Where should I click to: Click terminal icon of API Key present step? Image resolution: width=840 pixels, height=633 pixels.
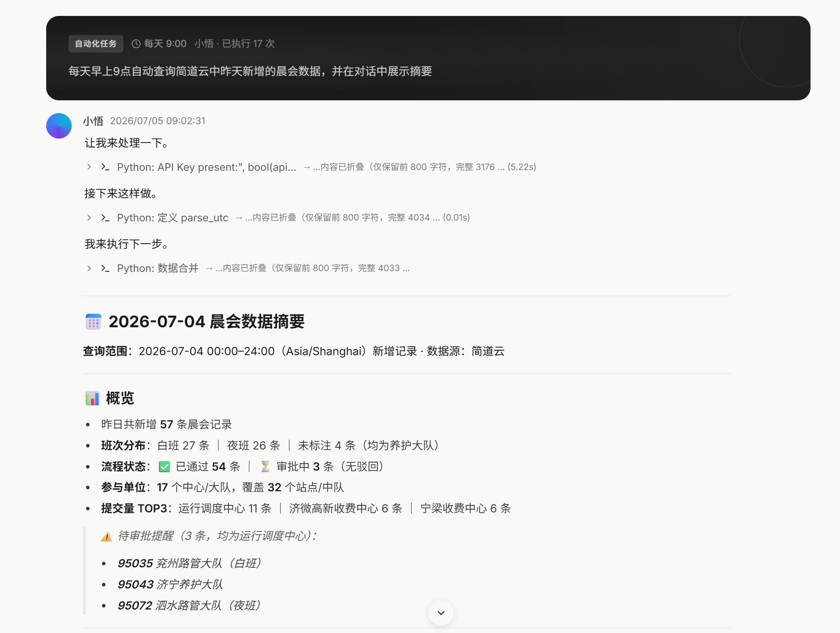(x=105, y=167)
